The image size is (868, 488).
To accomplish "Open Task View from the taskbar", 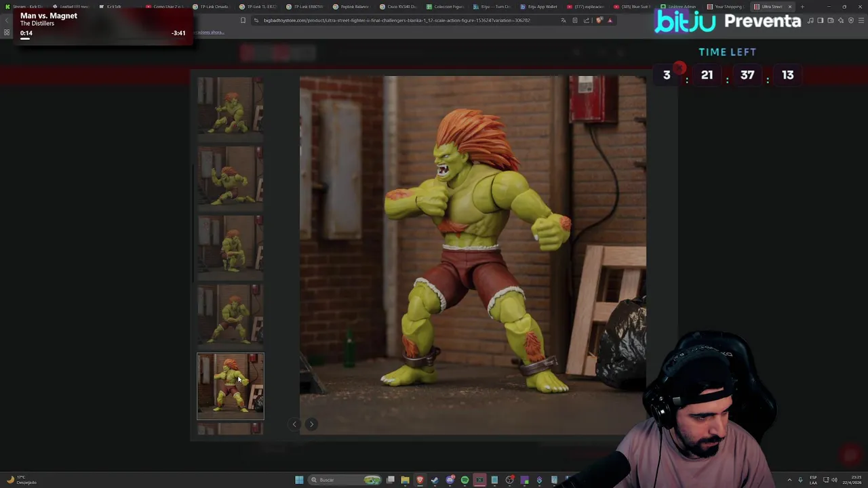I will click(391, 480).
